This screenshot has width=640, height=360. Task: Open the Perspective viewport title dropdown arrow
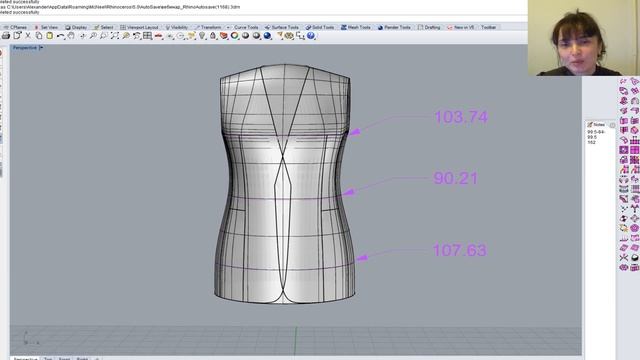tap(41, 48)
